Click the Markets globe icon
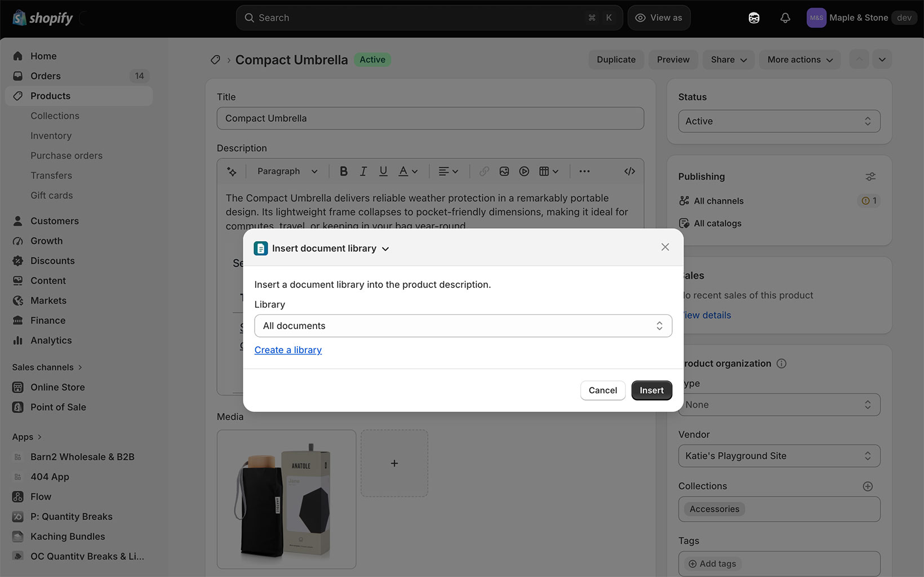Screen dimensions: 924x577 click(x=18, y=301)
